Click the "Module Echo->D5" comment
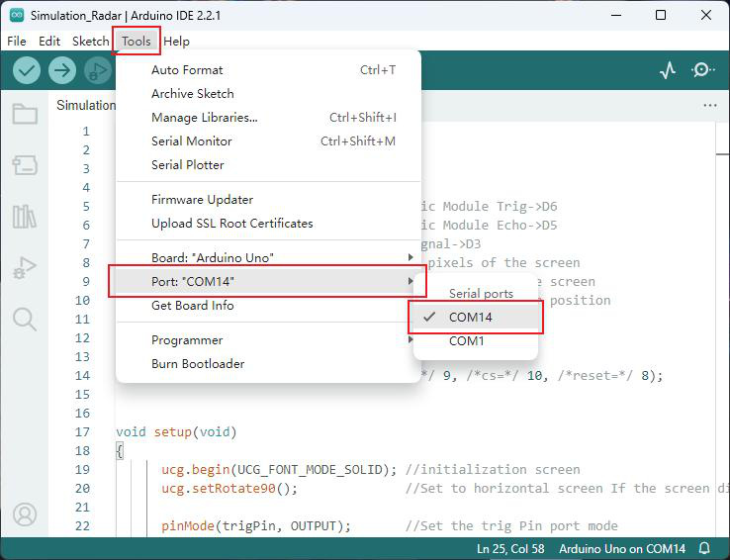This screenshot has height=560, width=730. pyautogui.click(x=500, y=226)
